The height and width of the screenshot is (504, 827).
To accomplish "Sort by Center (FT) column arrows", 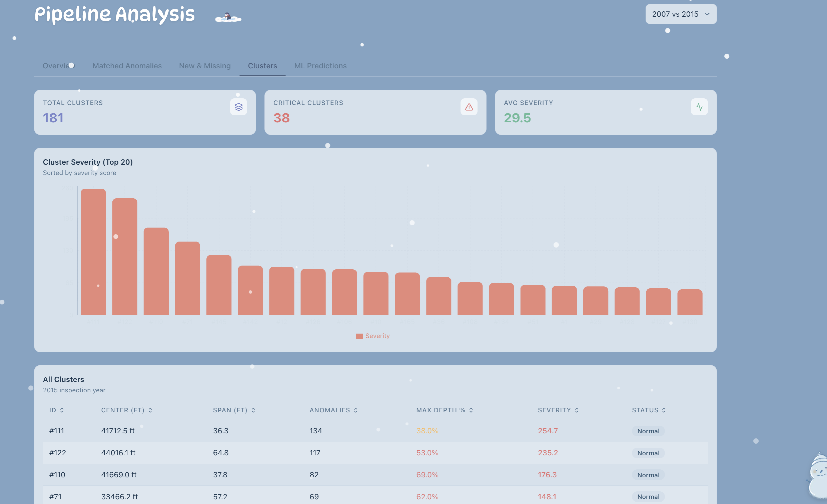I will click(150, 410).
